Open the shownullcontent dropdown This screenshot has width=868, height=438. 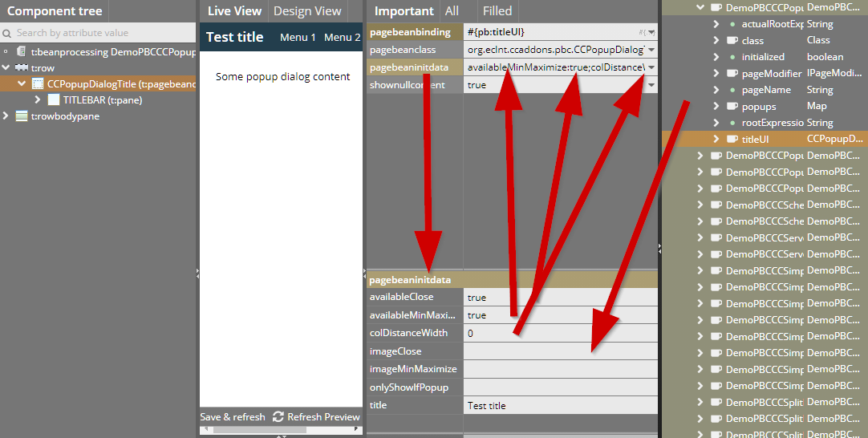tap(651, 85)
